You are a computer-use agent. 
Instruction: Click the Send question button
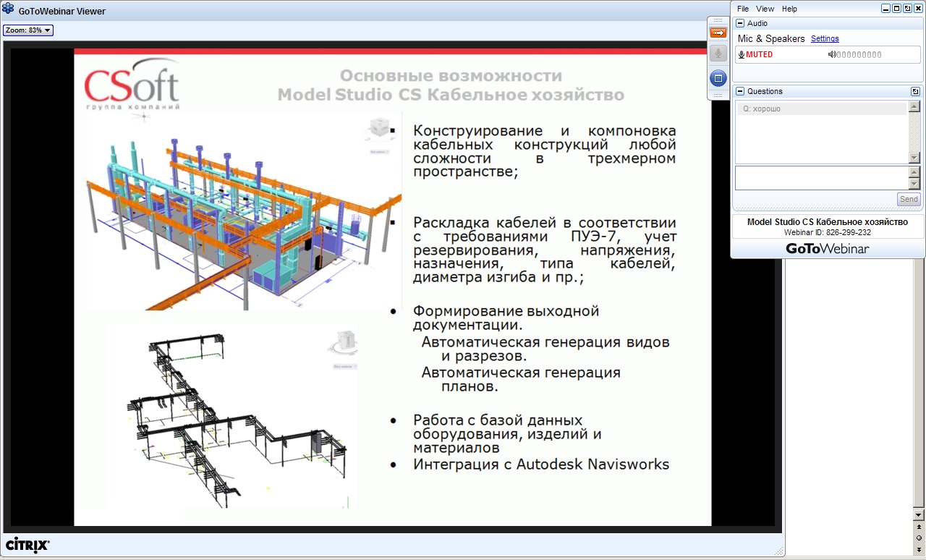point(909,199)
